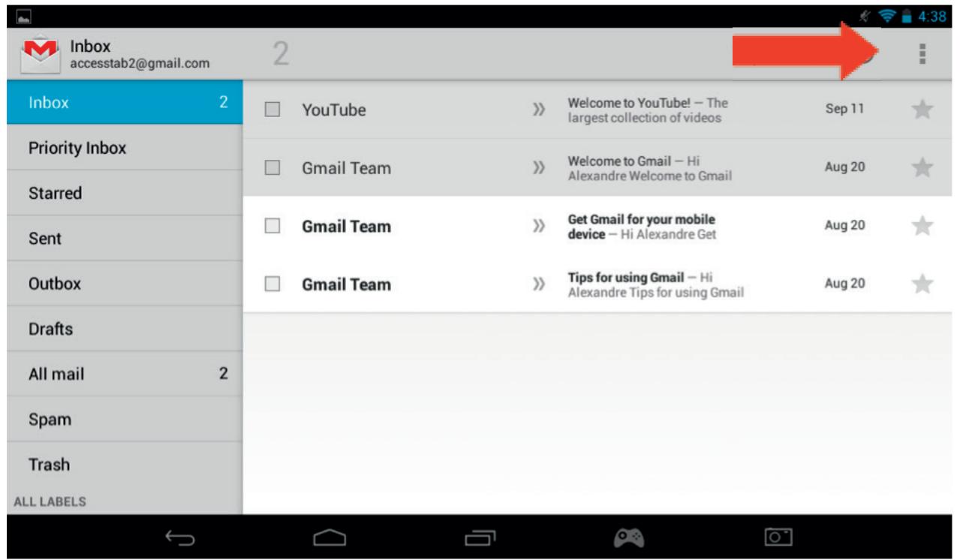Star the Tips for using Gmail email
The image size is (960, 560).
tap(922, 284)
